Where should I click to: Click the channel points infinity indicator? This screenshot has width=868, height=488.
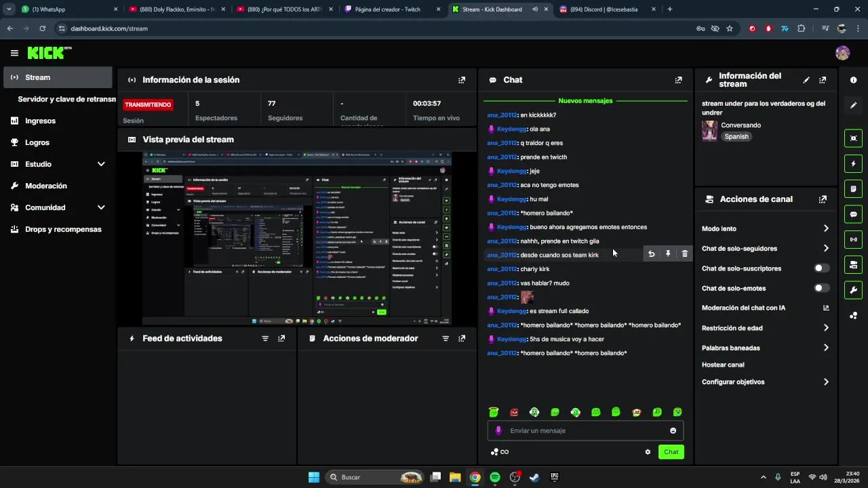500,452
